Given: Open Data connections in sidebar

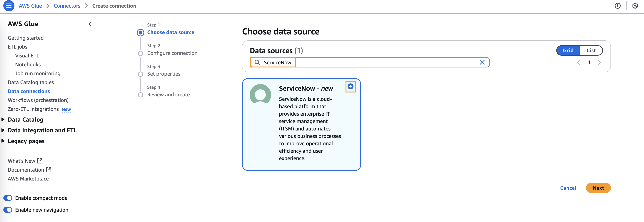Looking at the screenshot, I should (x=29, y=91).
